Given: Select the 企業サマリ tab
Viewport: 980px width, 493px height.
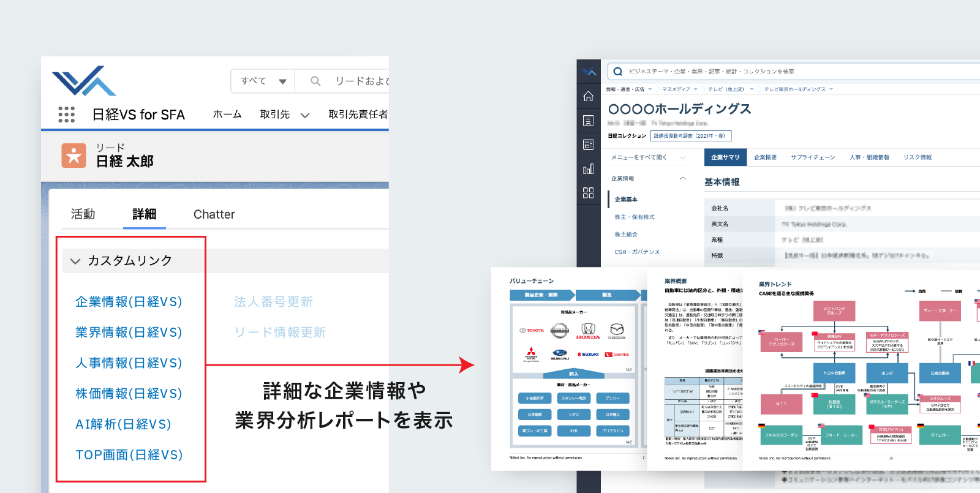Looking at the screenshot, I should (x=725, y=157).
